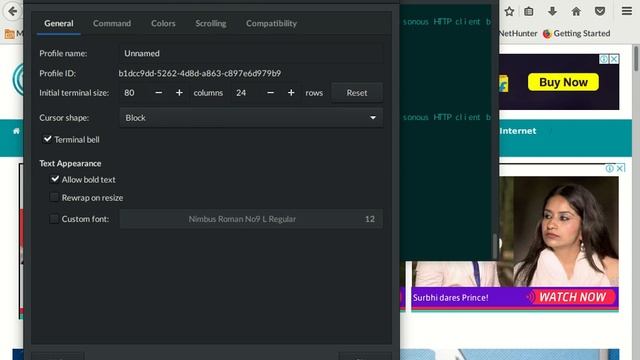Click the ad info icon above Buy Now
This screenshot has height=360, width=640.
[x=604, y=59]
